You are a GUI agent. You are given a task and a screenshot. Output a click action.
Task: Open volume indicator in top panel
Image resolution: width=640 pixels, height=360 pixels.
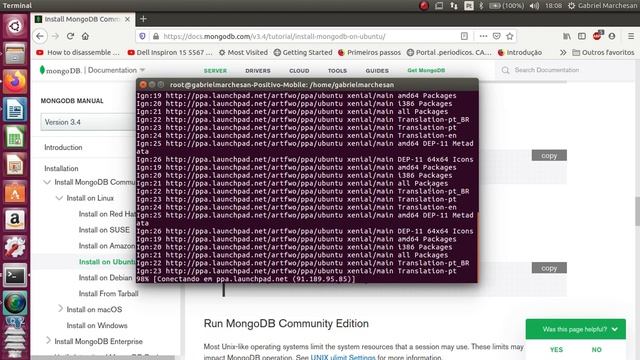(x=534, y=6)
